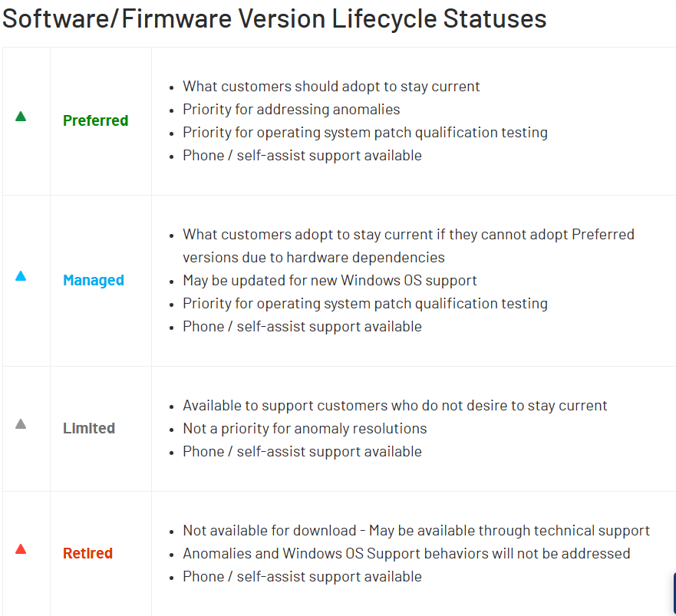This screenshot has height=616, width=676.
Task: Click the gray Limited status triangle icon
Action: [x=21, y=423]
